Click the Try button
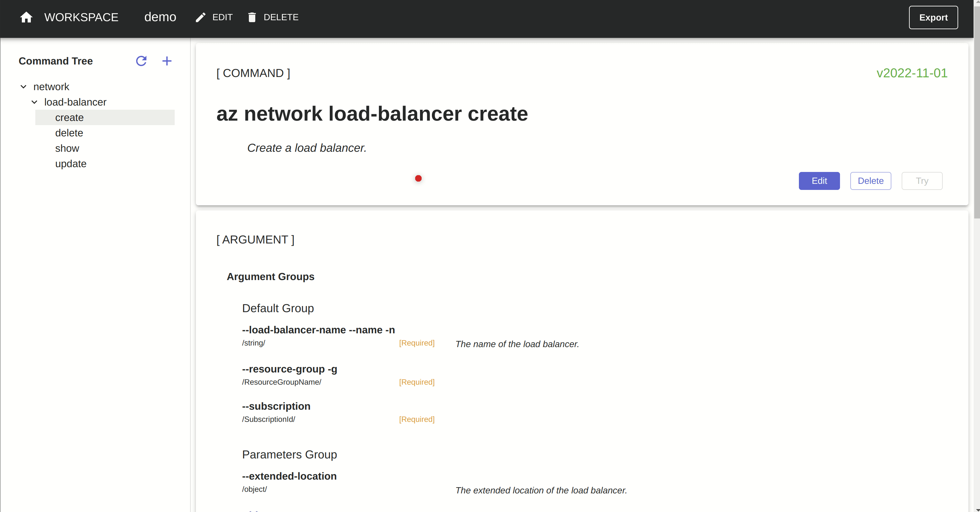This screenshot has height=512, width=980. 922,181
